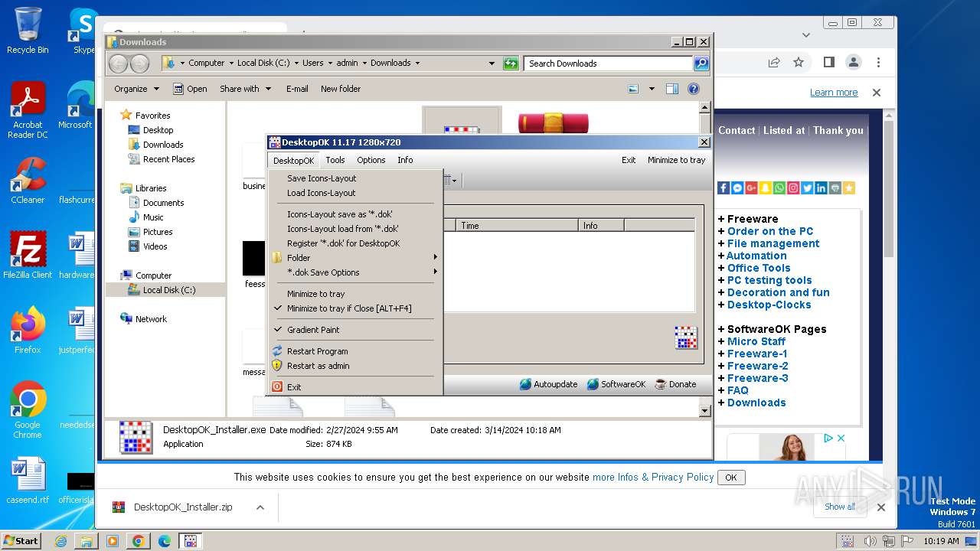Expand *.dok Save Options submenu
Screen dimensions: 980x551
[x=355, y=272]
